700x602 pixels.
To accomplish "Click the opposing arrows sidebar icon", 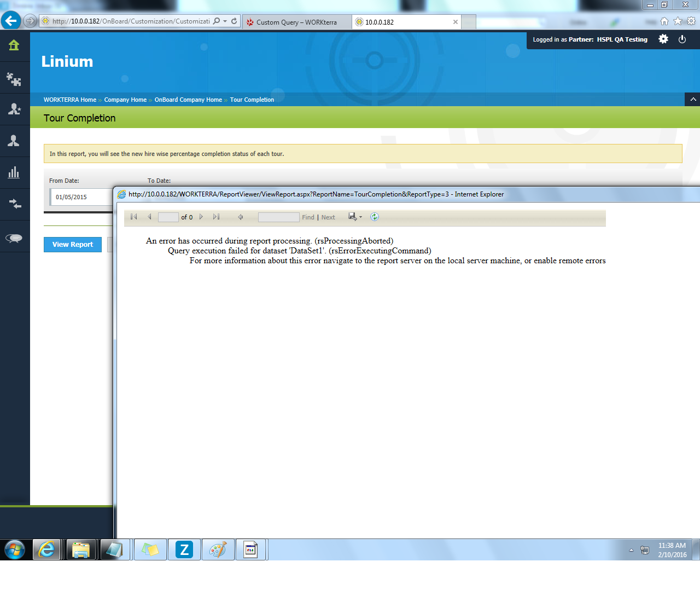I will tap(14, 204).
